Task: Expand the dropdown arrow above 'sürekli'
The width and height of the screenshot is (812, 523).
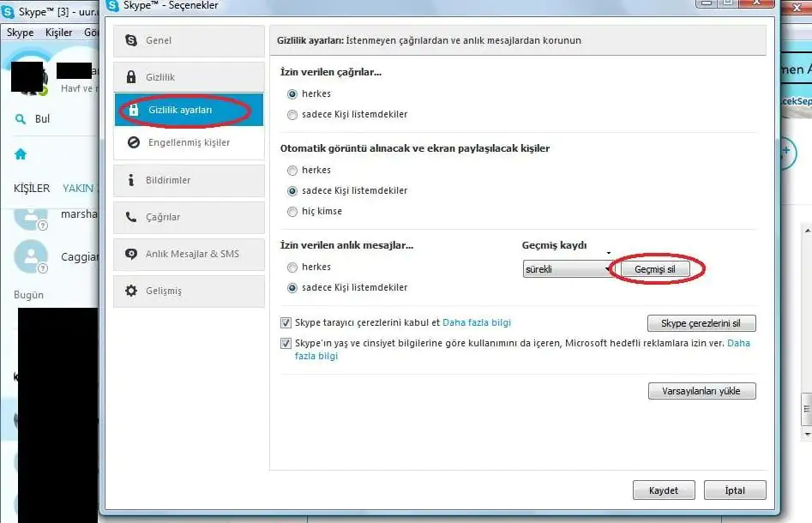Action: (609, 253)
